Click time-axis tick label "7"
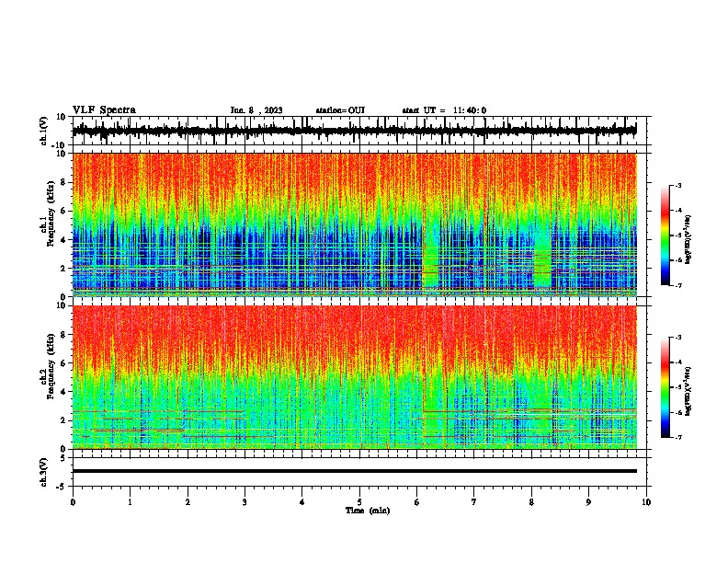This screenshot has height=563, width=728. pyautogui.click(x=474, y=502)
